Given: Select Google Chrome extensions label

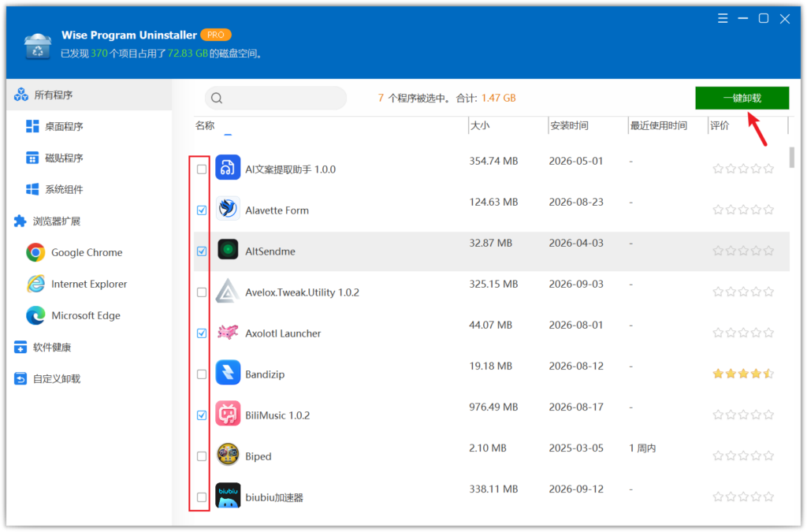Looking at the screenshot, I should (87, 253).
